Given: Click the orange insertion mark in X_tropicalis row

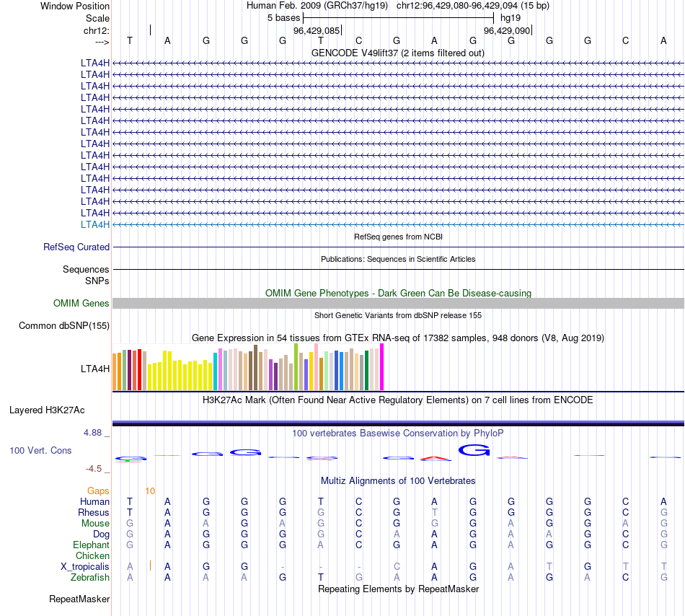Looking at the screenshot, I should click(150, 566).
